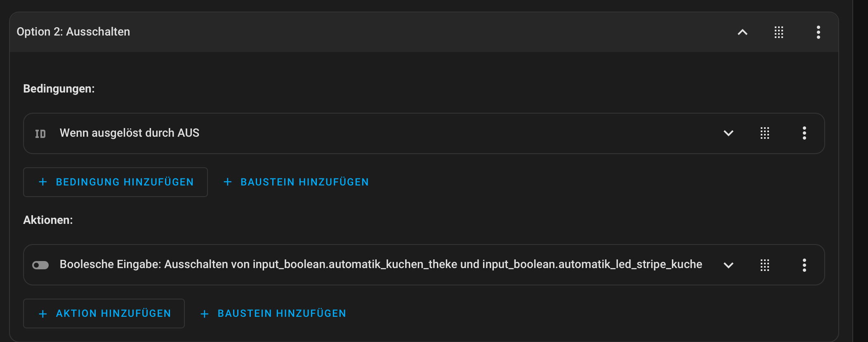Click the drag handle of the AUS condition
This screenshot has width=868, height=342.
[x=764, y=133]
